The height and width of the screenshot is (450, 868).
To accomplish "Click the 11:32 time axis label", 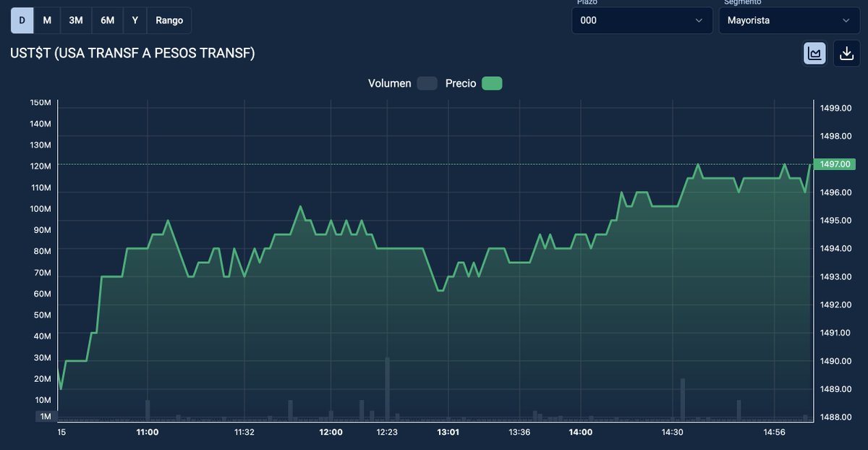I will pyautogui.click(x=244, y=432).
